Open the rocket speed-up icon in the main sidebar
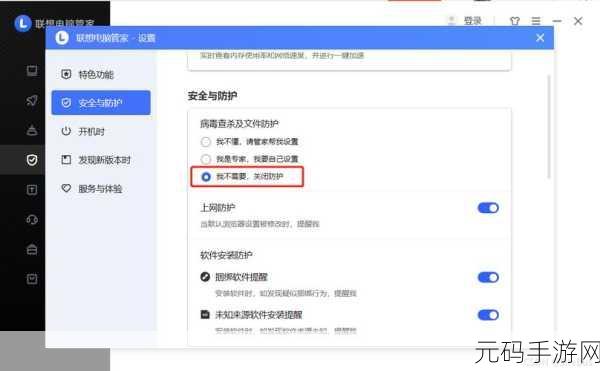The height and width of the screenshot is (371, 600). click(x=32, y=101)
